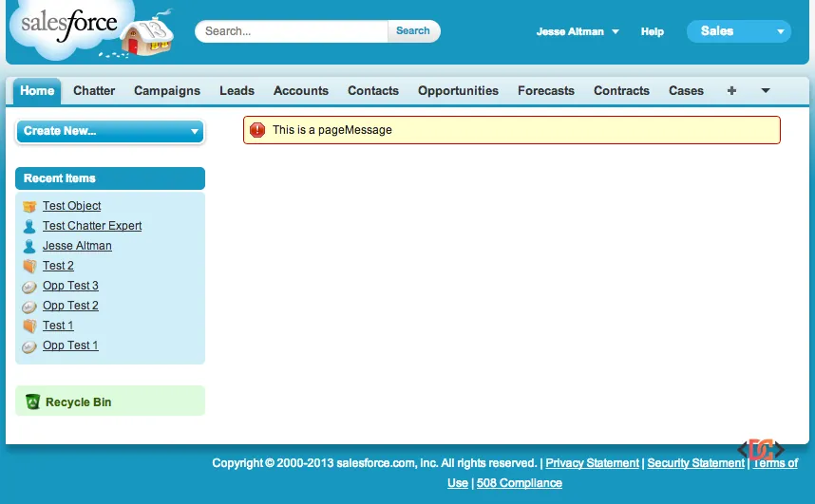Open the Accounts tab

click(x=301, y=91)
